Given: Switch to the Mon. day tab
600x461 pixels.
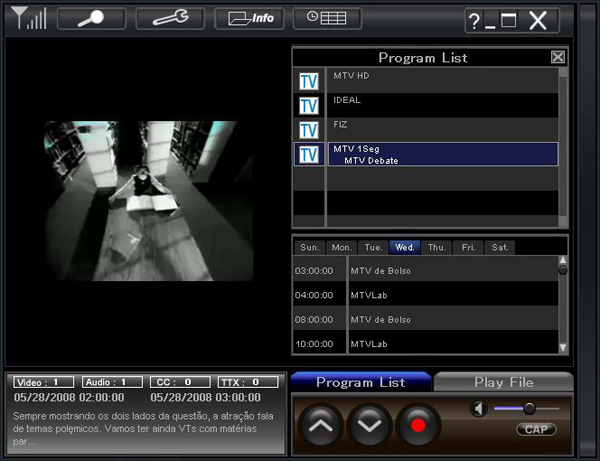Looking at the screenshot, I should click(341, 248).
